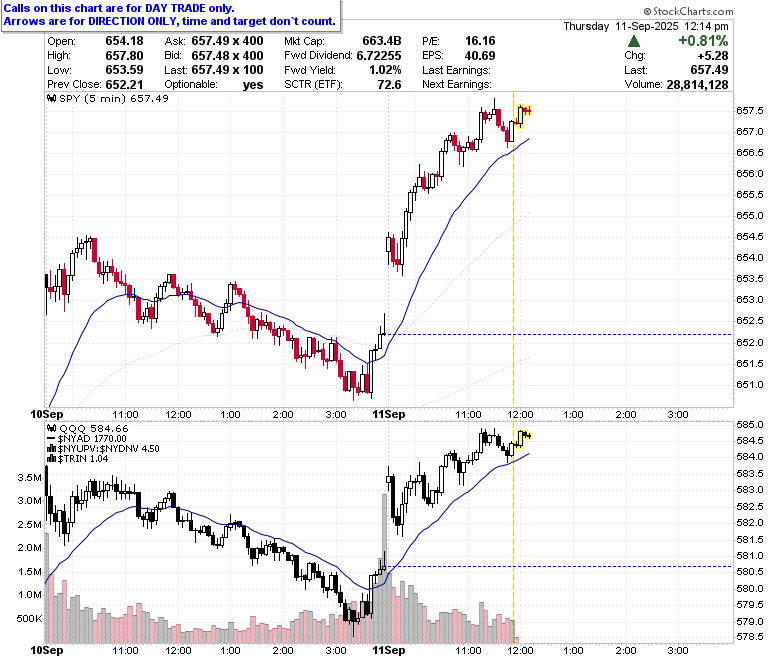
Task: Click the bar icon next to $TRIN
Action: [52, 459]
